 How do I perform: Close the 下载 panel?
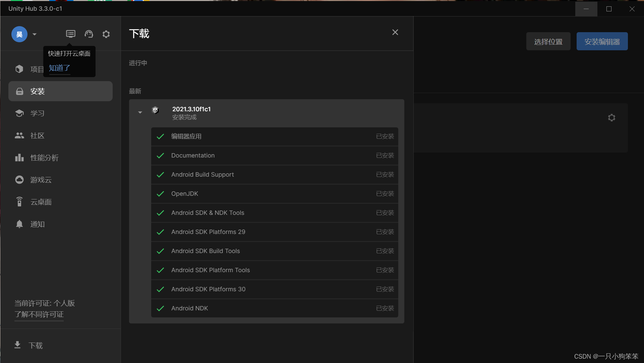[x=395, y=32]
